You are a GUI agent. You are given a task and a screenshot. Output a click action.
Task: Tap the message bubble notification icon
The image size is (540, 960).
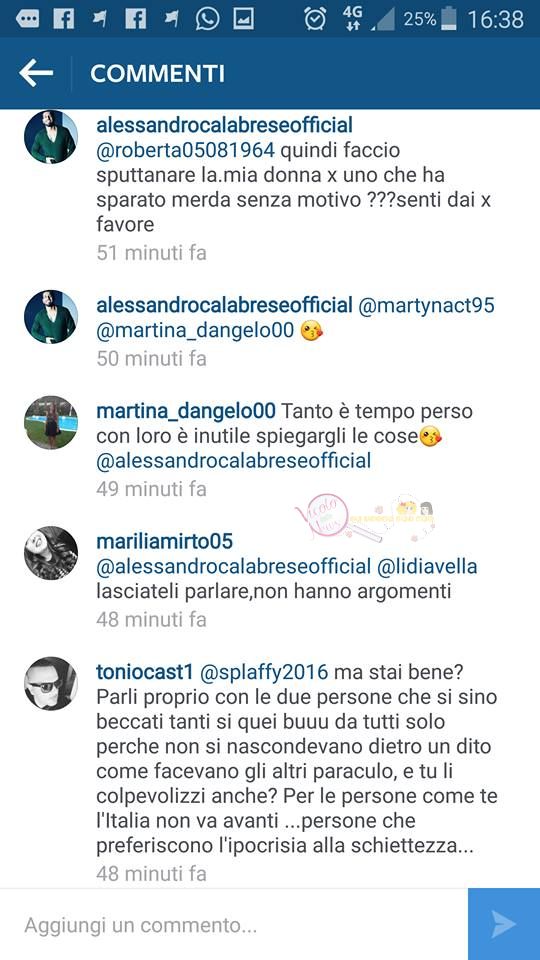pyautogui.click(x=28, y=19)
